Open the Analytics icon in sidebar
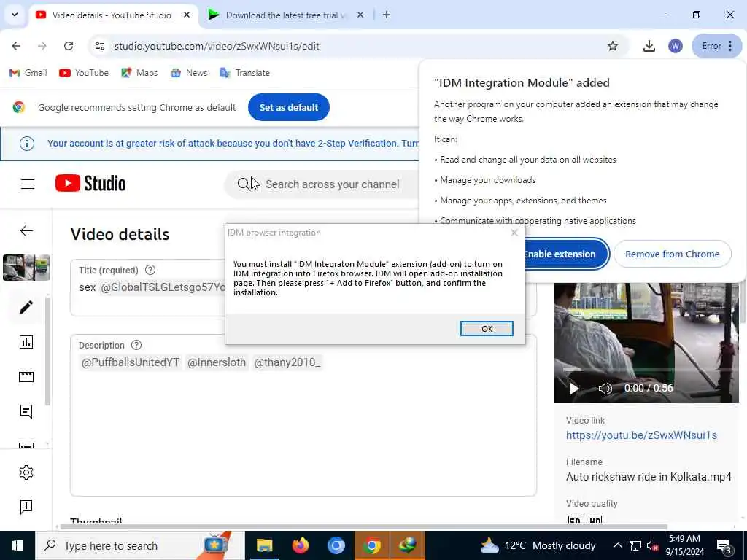The width and height of the screenshot is (747, 560). click(26, 341)
